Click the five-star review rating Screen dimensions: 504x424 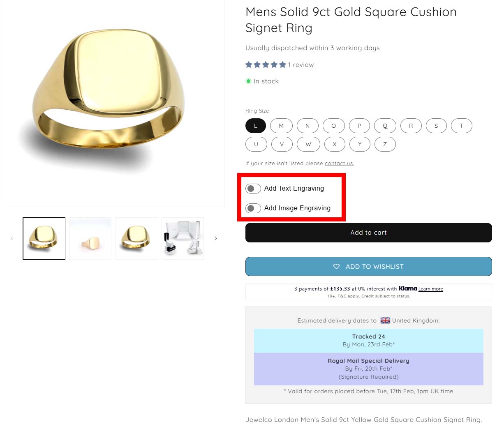[x=266, y=65]
